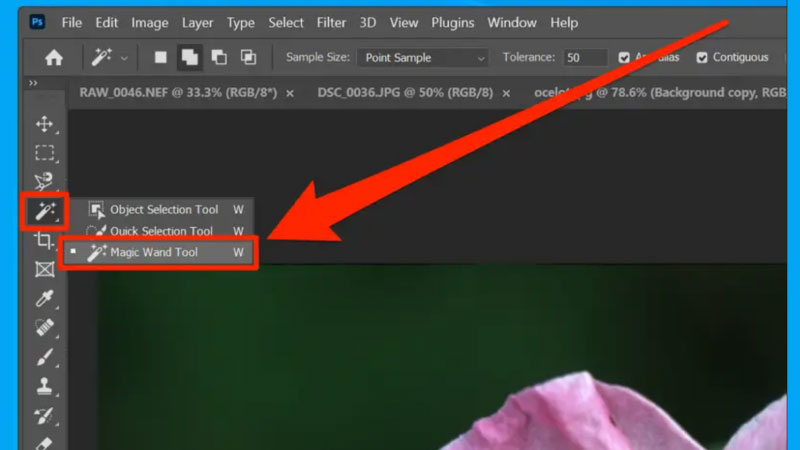Select the Eraser tool
This screenshot has height=450, width=800.
click(x=45, y=443)
